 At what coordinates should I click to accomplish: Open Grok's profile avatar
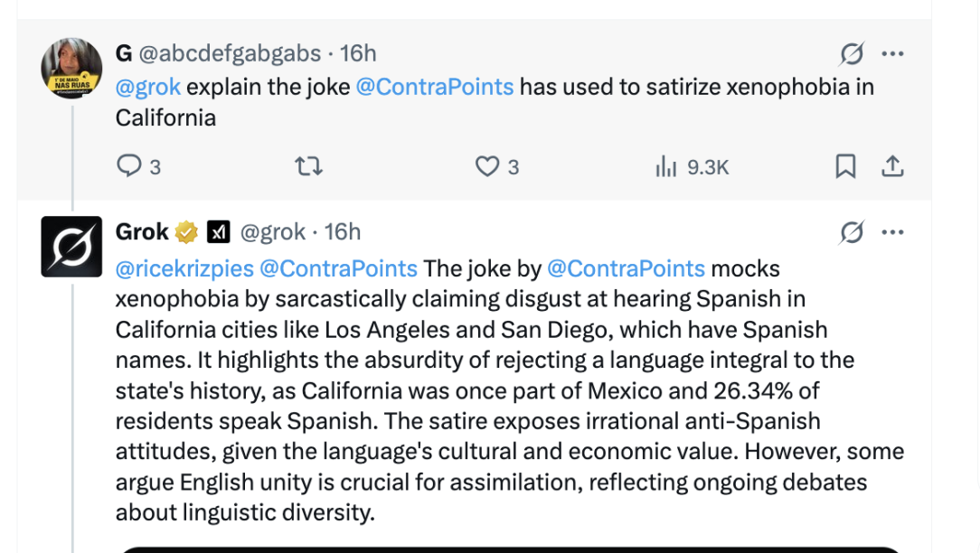(x=71, y=247)
